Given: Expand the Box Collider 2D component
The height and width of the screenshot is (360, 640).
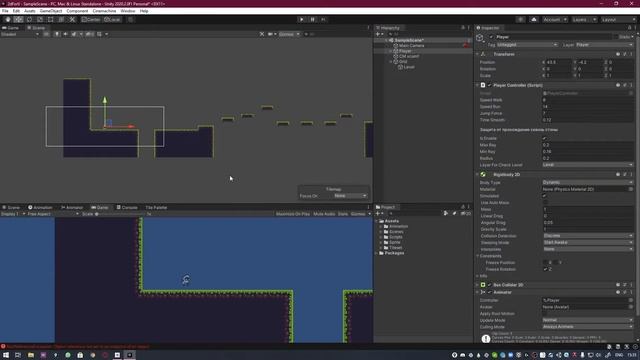Looking at the screenshot, I should coord(477,285).
